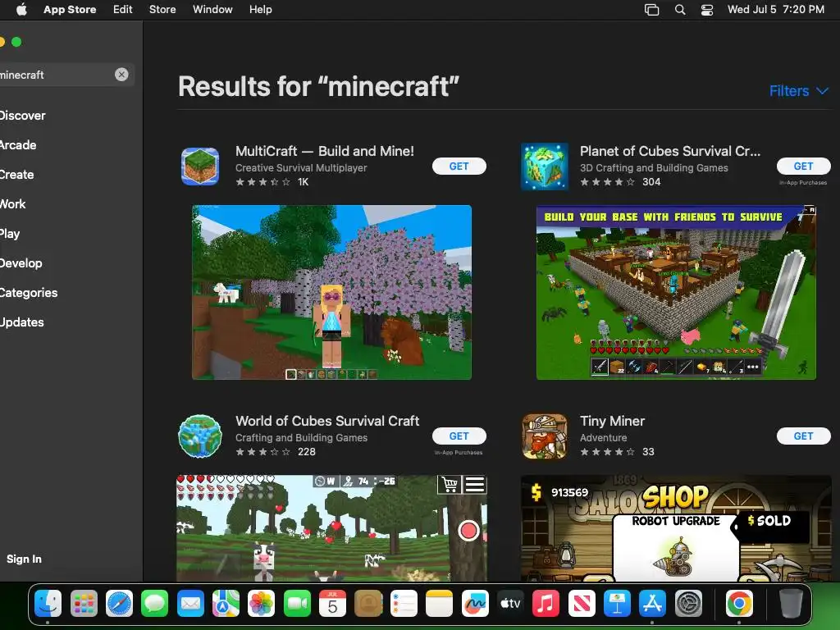
Task: Open Music in the Dock
Action: [546, 605]
